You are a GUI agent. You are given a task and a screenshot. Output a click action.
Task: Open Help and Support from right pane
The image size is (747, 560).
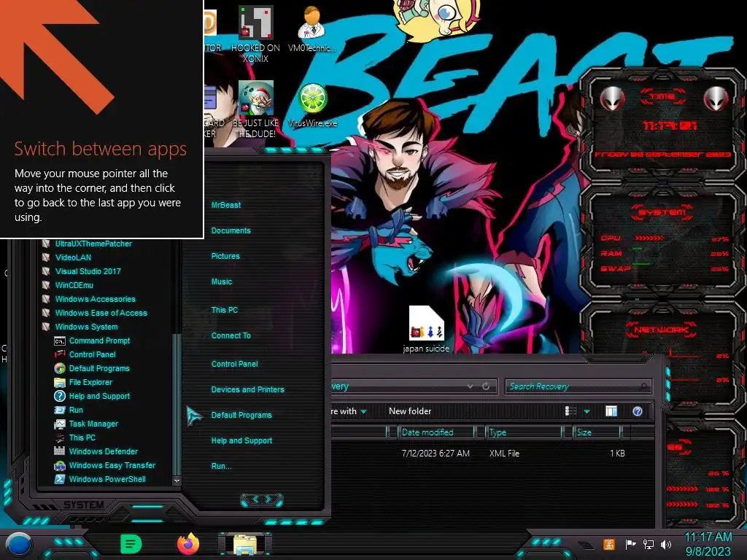pyautogui.click(x=241, y=440)
